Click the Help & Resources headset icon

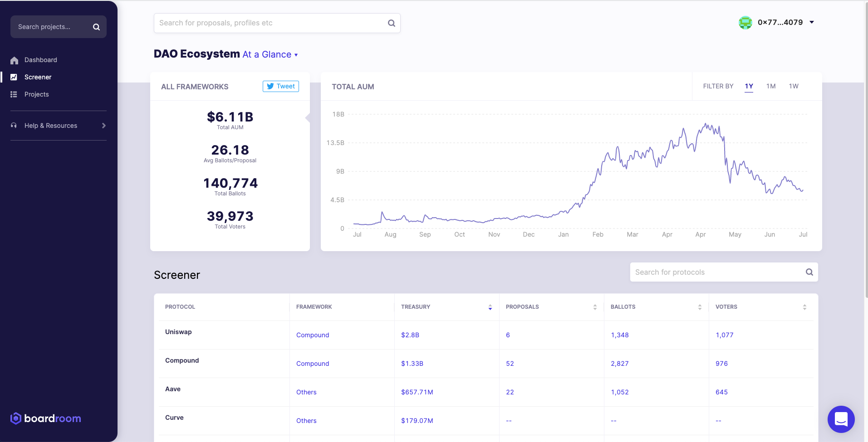point(14,126)
